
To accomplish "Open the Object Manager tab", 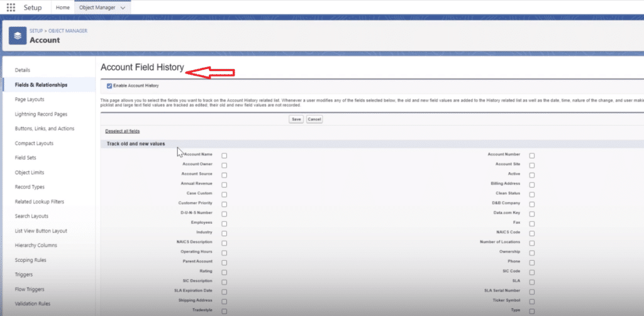I will pyautogui.click(x=96, y=8).
